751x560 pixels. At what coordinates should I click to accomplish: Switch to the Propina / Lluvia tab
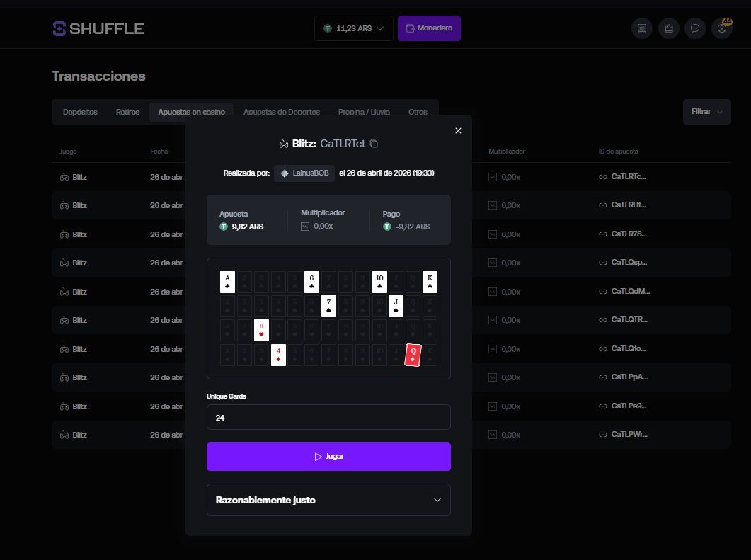click(364, 112)
